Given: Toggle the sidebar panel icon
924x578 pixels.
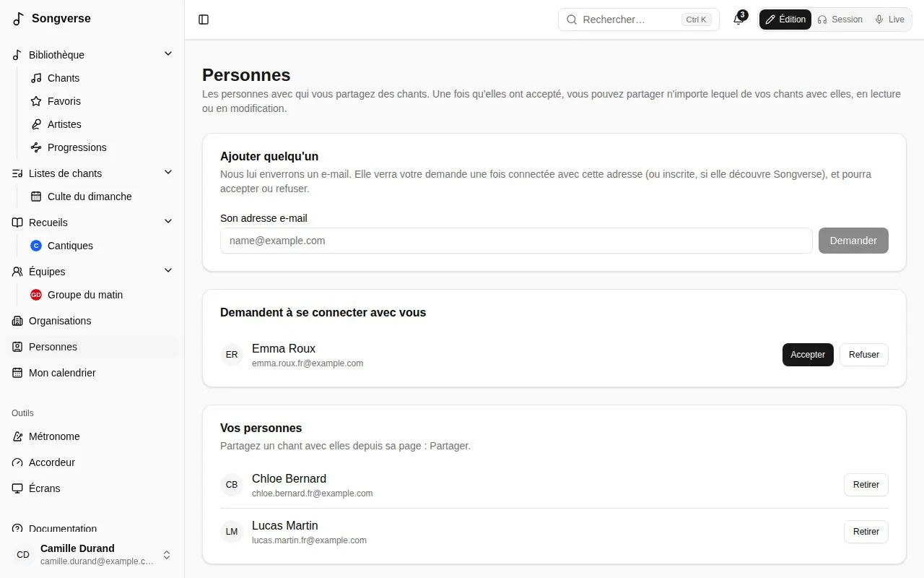Looking at the screenshot, I should pyautogui.click(x=204, y=20).
